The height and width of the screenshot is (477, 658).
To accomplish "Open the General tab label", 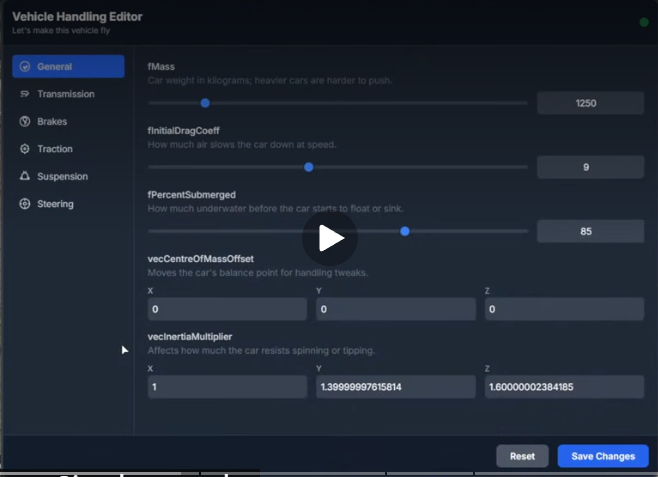I will (x=55, y=66).
